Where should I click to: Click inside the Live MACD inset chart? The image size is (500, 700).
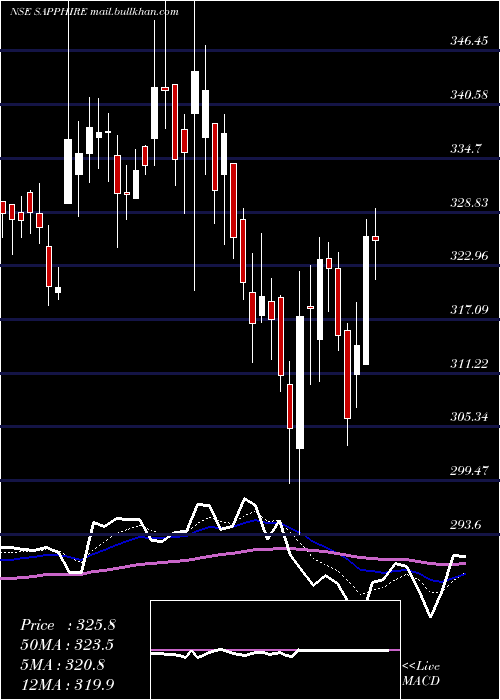click(275, 650)
